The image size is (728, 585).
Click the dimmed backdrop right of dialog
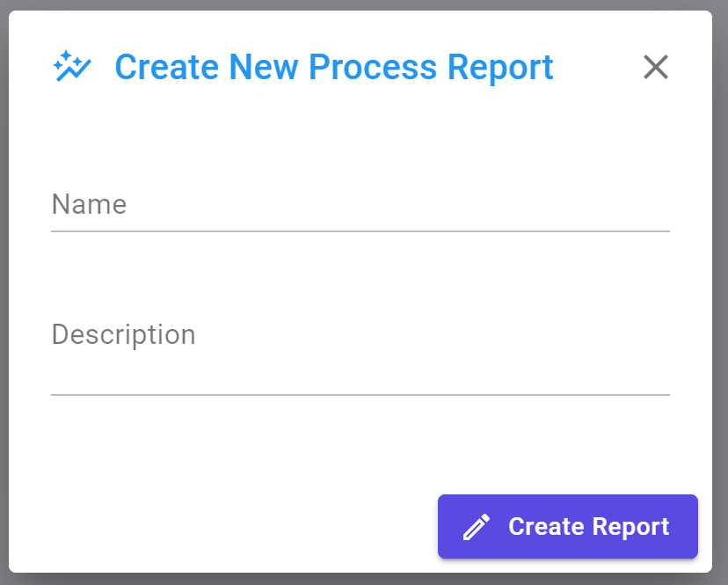click(x=720, y=293)
